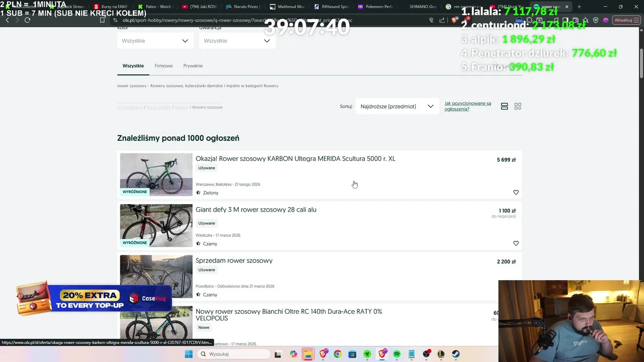The height and width of the screenshot is (362, 644).
Task: Open a new browser tab
Action: (579, 7)
